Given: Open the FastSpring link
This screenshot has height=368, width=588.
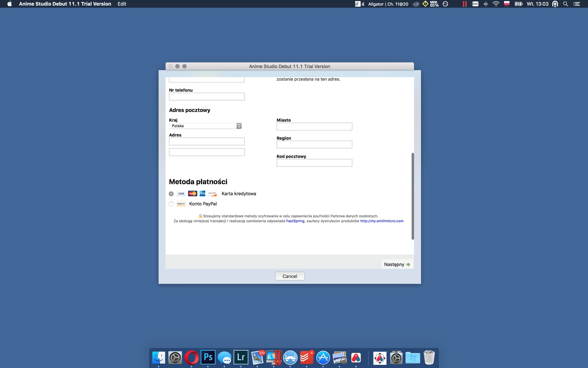Looking at the screenshot, I should 295,221.
